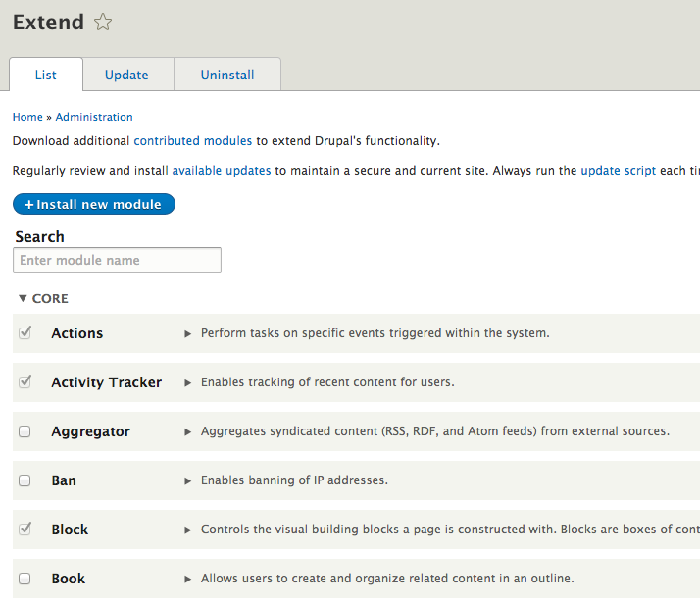
Task: Open the update script link
Action: [619, 171]
